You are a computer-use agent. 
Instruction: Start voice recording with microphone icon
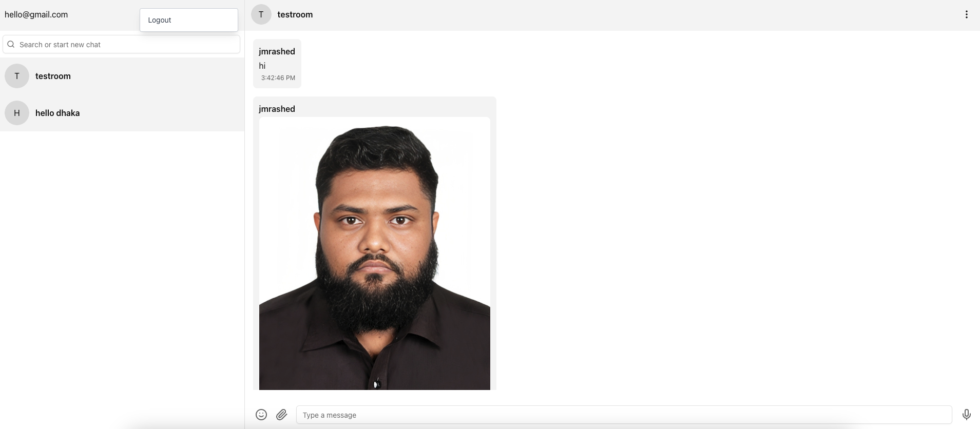[966, 415]
